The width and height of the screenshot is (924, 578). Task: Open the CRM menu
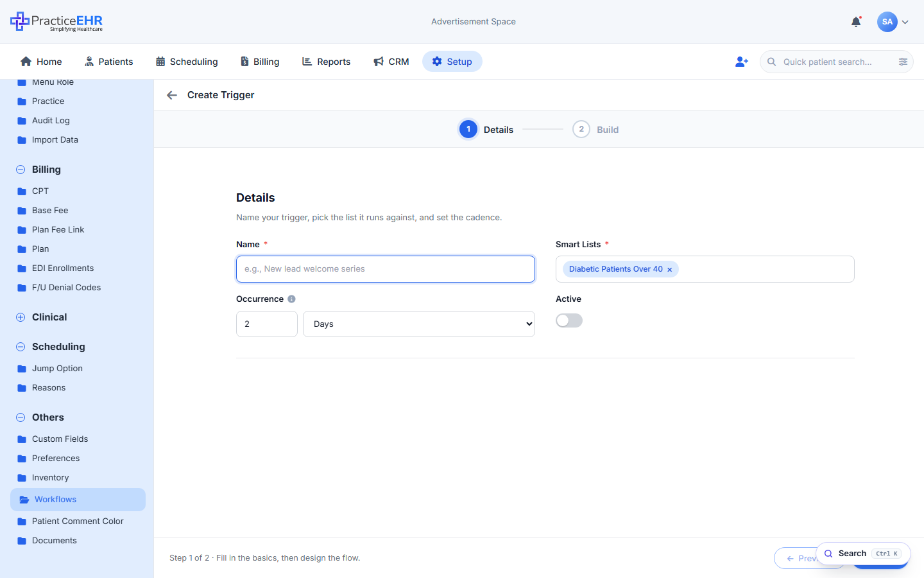click(391, 62)
